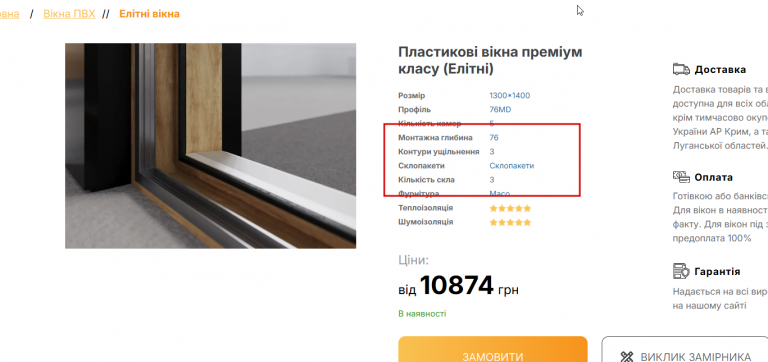This screenshot has height=362, width=768.
Task: Select the Елітні вікна breadcrumb
Action: (149, 14)
